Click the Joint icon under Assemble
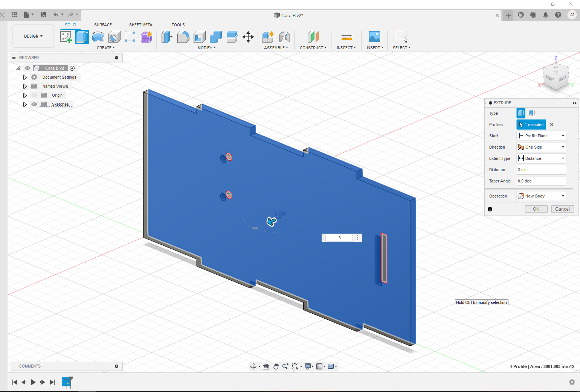Image resolution: width=580 pixels, height=392 pixels. [285, 37]
